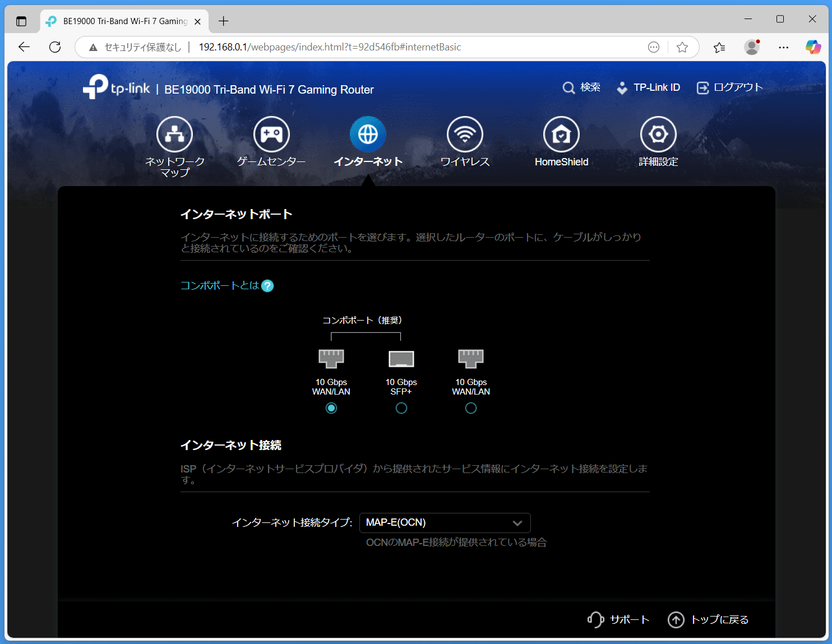Click the コンボポートとは link
832x644 pixels.
click(220, 286)
